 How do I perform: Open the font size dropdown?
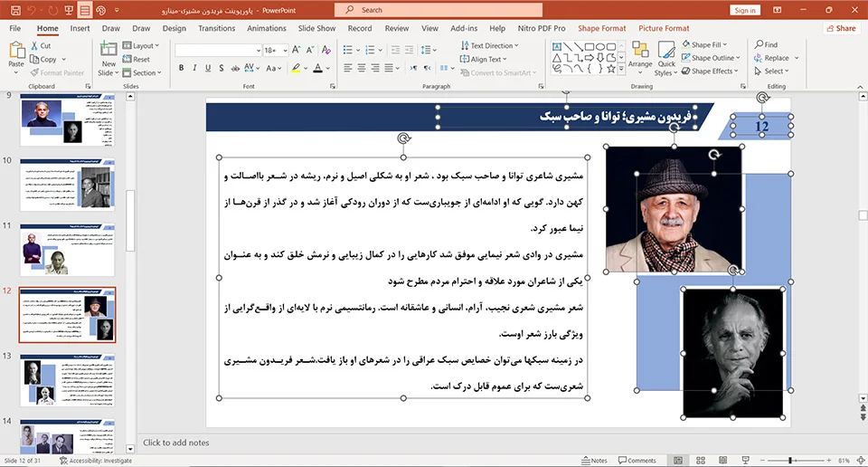pyautogui.click(x=285, y=51)
